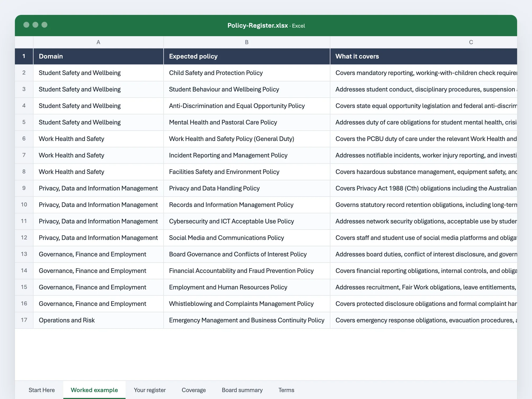Select Records and Information Management Policy cell
The height and width of the screenshot is (399, 532).
[x=247, y=205]
